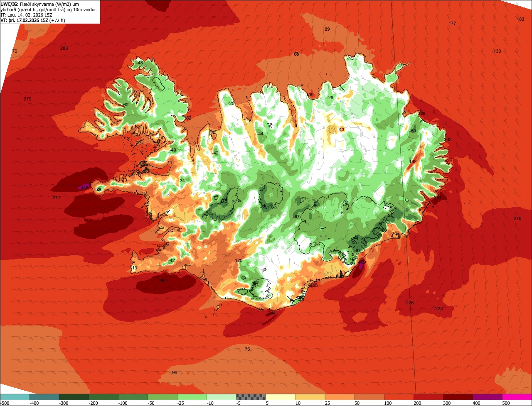The width and height of the screenshot is (532, 406).
Task: Select the olive-green legend swatch starting at -50
Action: click(x=162, y=397)
